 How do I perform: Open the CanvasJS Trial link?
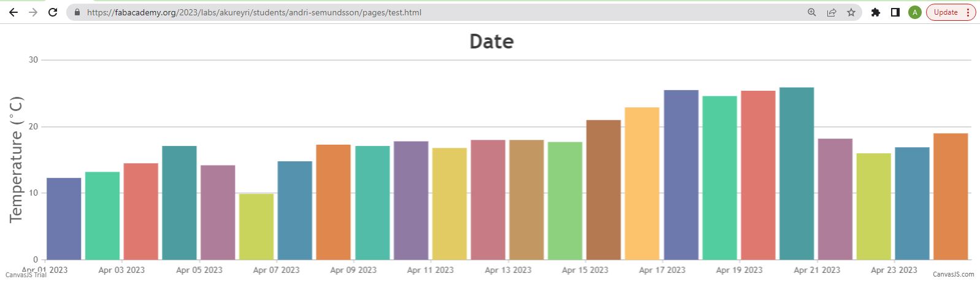tap(26, 275)
